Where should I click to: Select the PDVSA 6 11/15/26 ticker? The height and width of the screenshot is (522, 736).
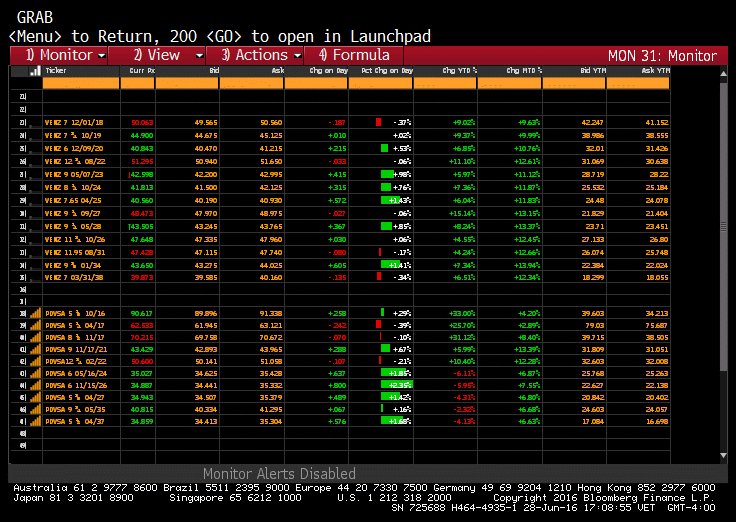tap(76, 385)
